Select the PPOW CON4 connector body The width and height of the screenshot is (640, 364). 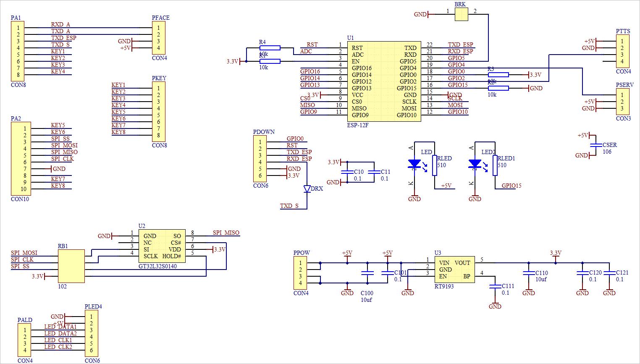tap(300, 273)
